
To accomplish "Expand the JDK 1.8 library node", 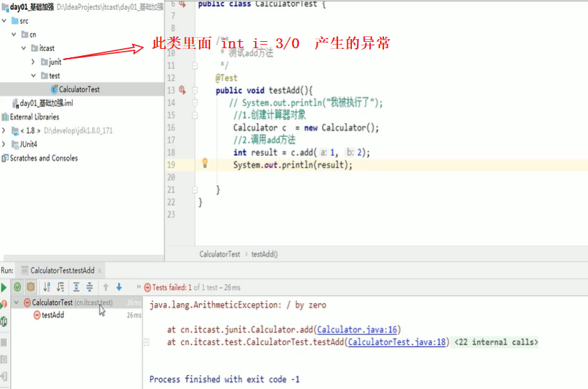I will 3,131.
